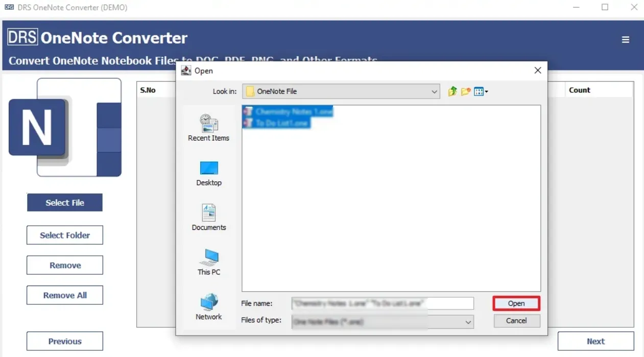
Task: Close the Open dialog with X
Action: click(x=537, y=70)
